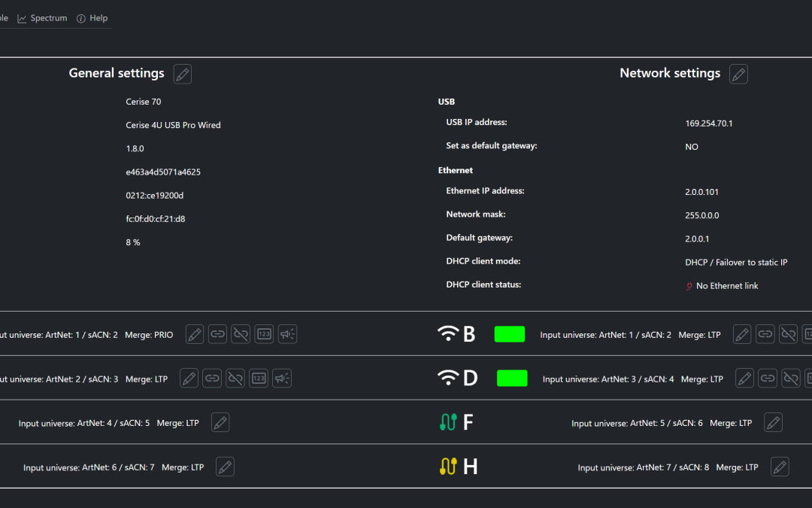Click megaphone icon on Merge: PRIO row
This screenshot has width=812, height=508.
pos(287,334)
